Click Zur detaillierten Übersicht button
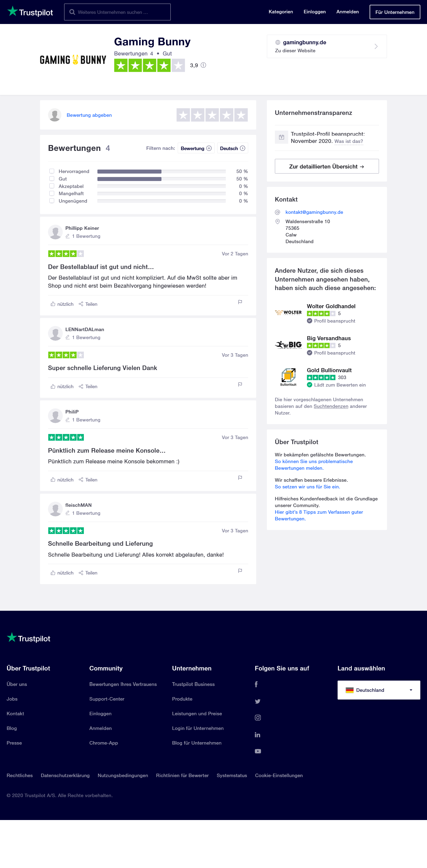Viewport: 427px width, 868px height. pos(327,166)
